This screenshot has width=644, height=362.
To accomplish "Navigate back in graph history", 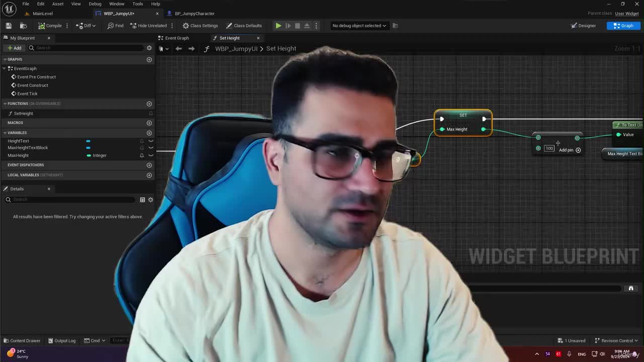I will tap(179, 49).
